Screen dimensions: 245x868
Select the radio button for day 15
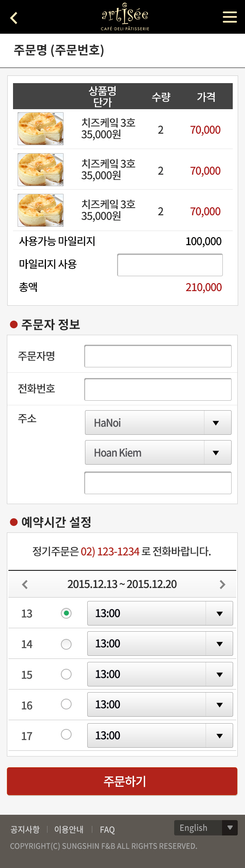pos(66,674)
